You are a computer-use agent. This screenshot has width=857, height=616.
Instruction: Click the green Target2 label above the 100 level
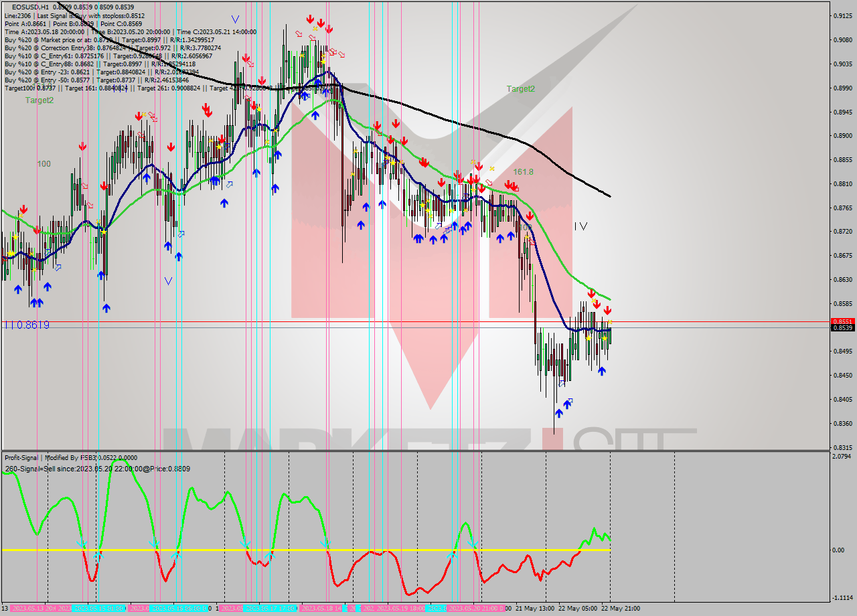[40, 100]
